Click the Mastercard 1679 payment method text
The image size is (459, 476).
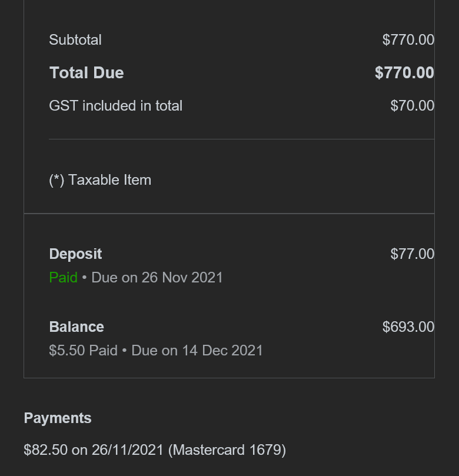[x=227, y=450]
